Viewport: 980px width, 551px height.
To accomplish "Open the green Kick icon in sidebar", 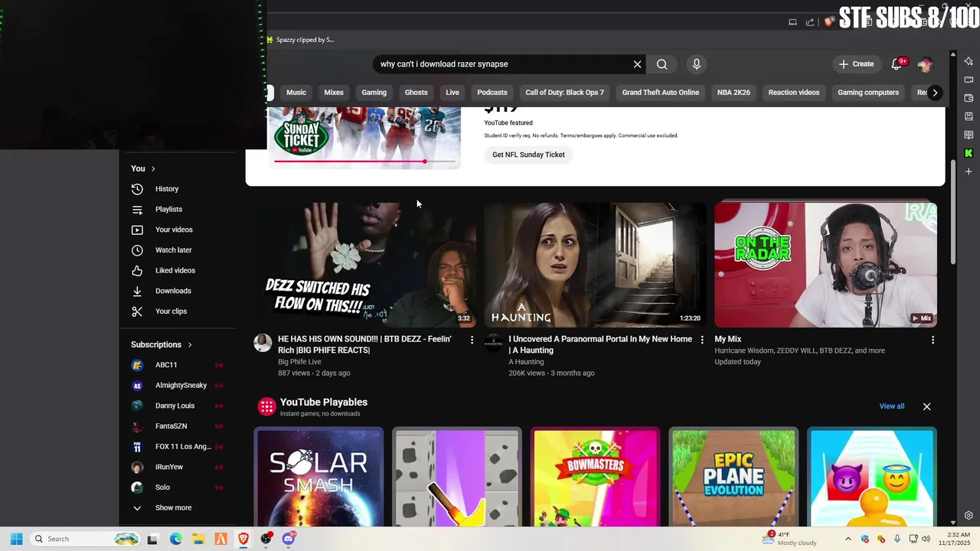I will pyautogui.click(x=969, y=153).
